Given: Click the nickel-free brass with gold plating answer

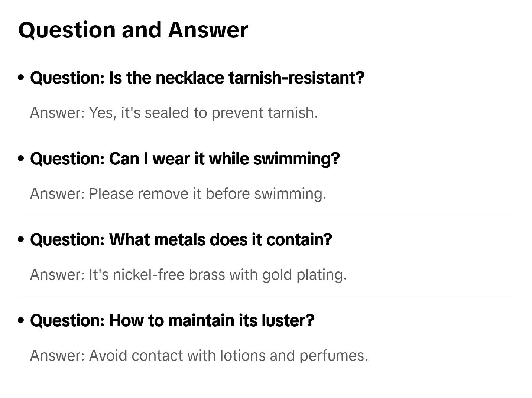Looking at the screenshot, I should coord(188,275).
